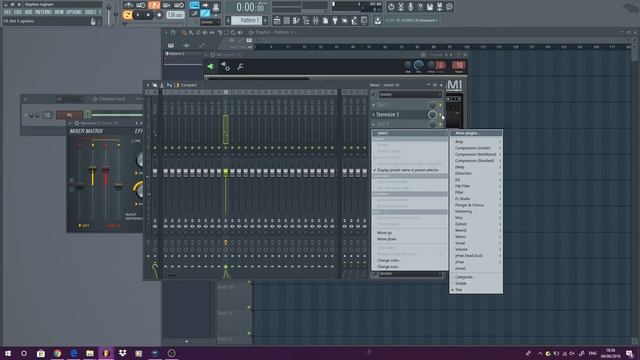Open the OPTIONS menu
The height and width of the screenshot is (360, 640).
point(74,12)
